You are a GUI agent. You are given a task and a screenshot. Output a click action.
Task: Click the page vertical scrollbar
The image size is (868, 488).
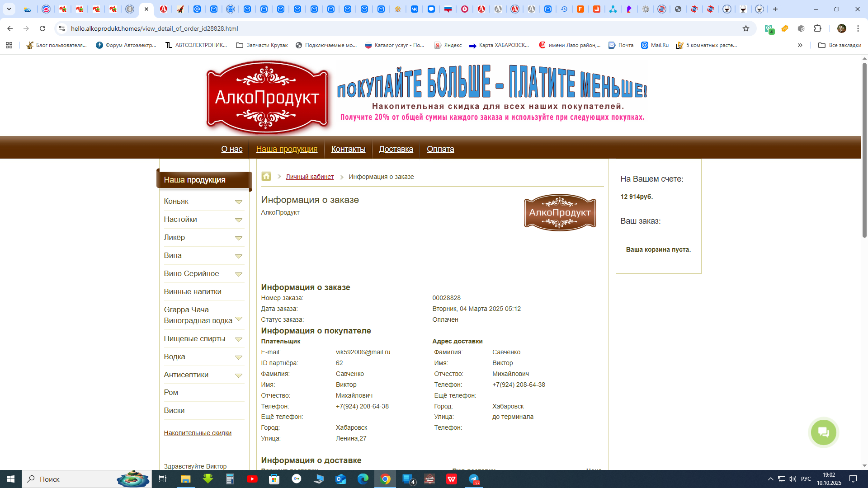[864, 149]
